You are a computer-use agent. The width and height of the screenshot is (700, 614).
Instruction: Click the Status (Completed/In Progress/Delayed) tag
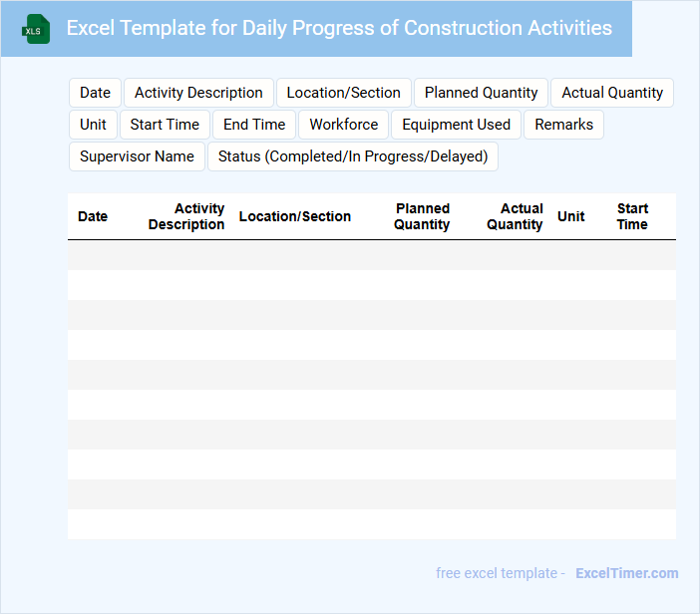(352, 156)
